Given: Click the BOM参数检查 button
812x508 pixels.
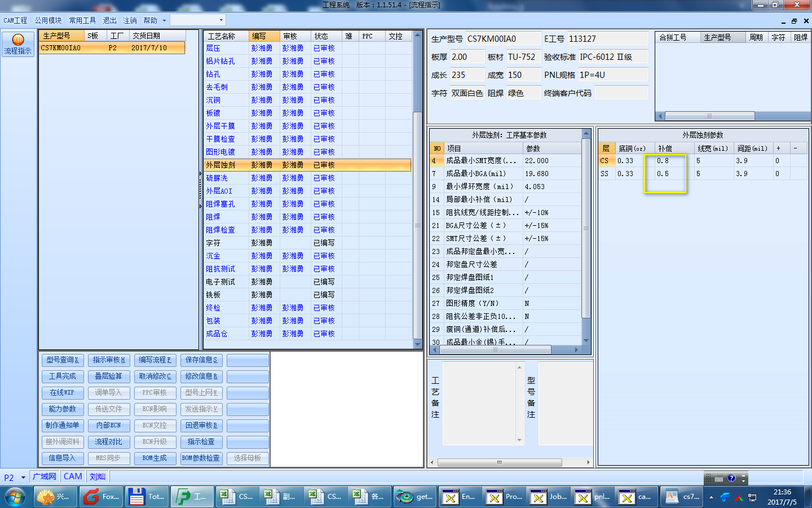Looking at the screenshot, I should click(x=201, y=458).
